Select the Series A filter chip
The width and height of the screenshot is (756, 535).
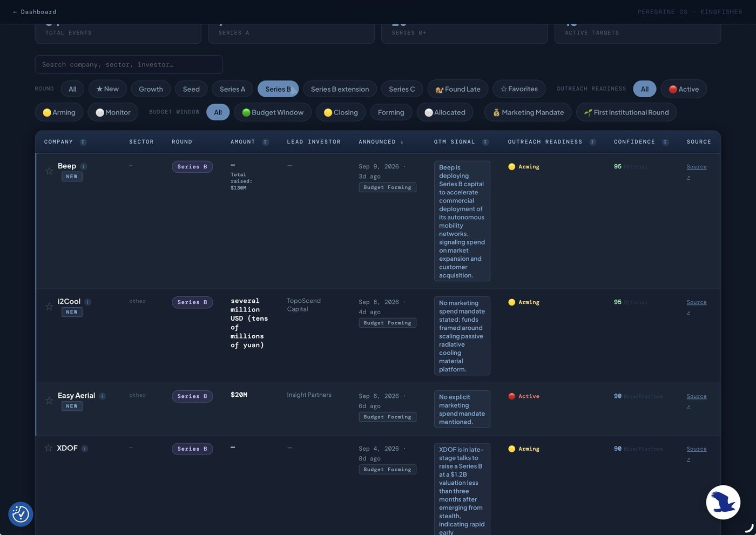coord(232,89)
